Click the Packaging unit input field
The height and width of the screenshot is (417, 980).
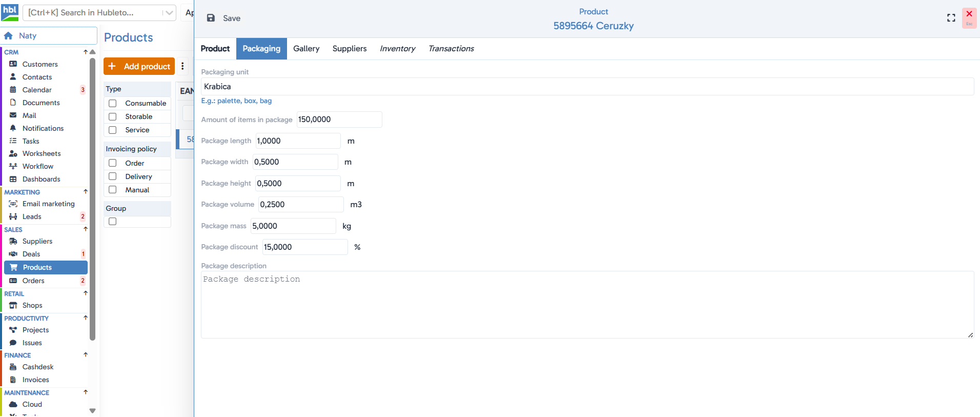point(587,87)
